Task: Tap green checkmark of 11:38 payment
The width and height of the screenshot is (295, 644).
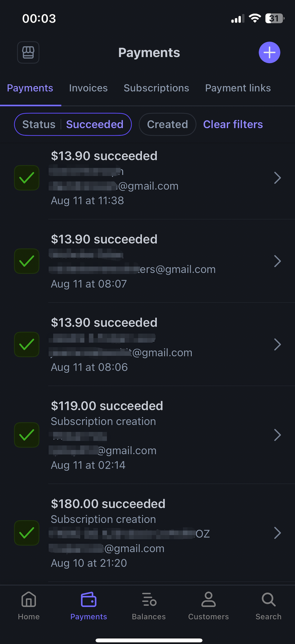Action: click(27, 178)
